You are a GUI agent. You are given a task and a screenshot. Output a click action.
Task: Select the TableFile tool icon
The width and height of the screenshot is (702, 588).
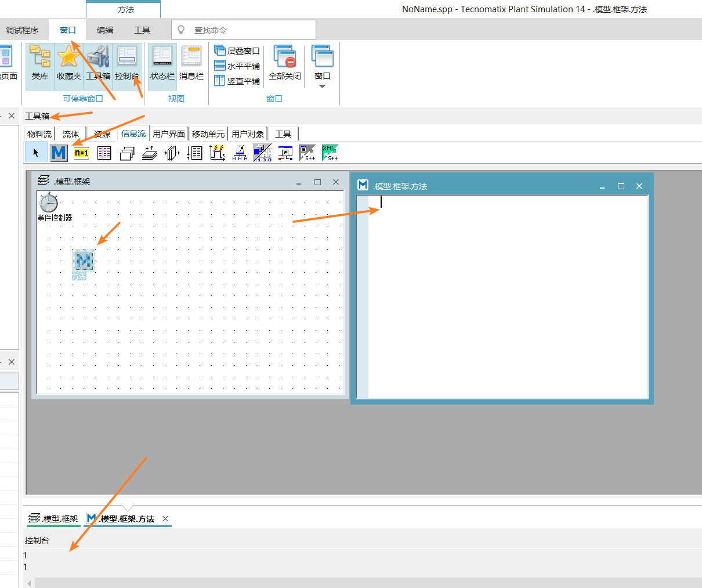pos(104,152)
